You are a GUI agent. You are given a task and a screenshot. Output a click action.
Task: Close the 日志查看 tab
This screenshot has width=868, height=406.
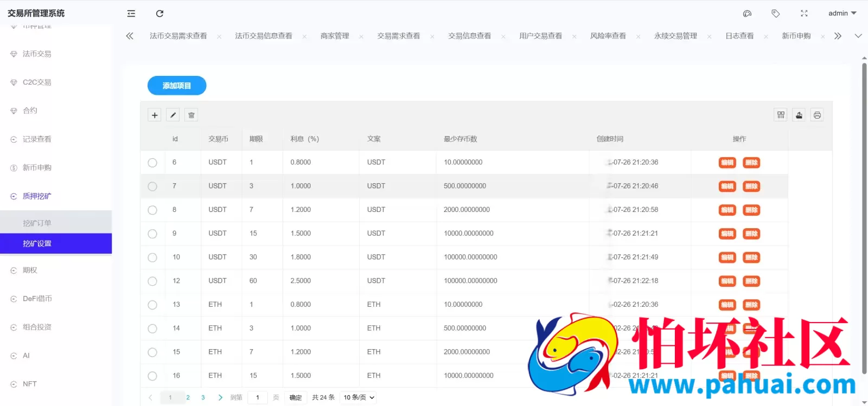(x=766, y=37)
